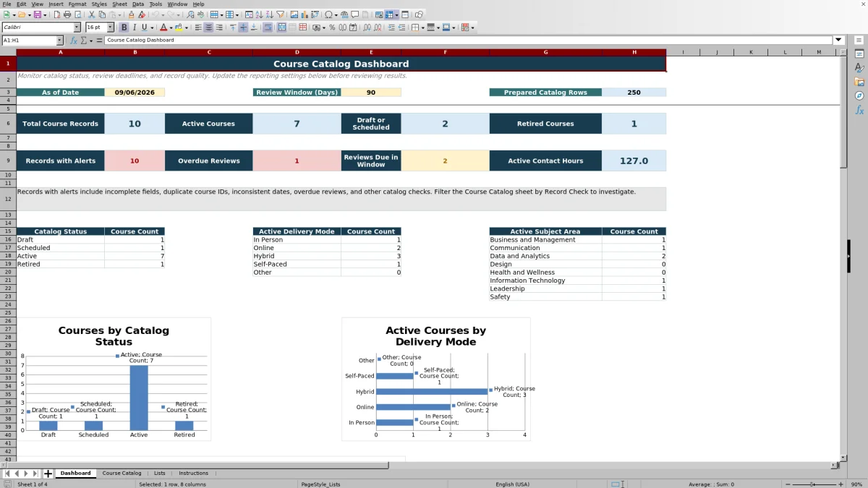
Task: Switch to the Instructions sheet tab
Action: [193, 474]
